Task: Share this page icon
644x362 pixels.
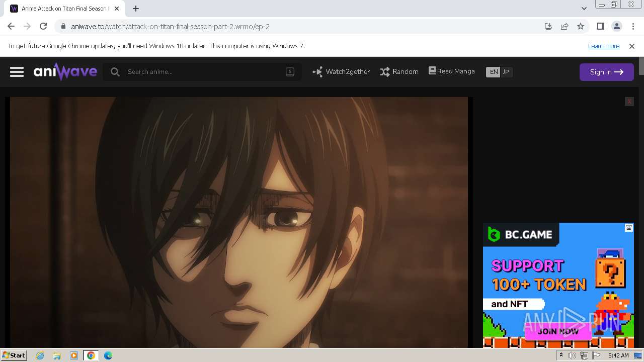Action: pos(565,27)
